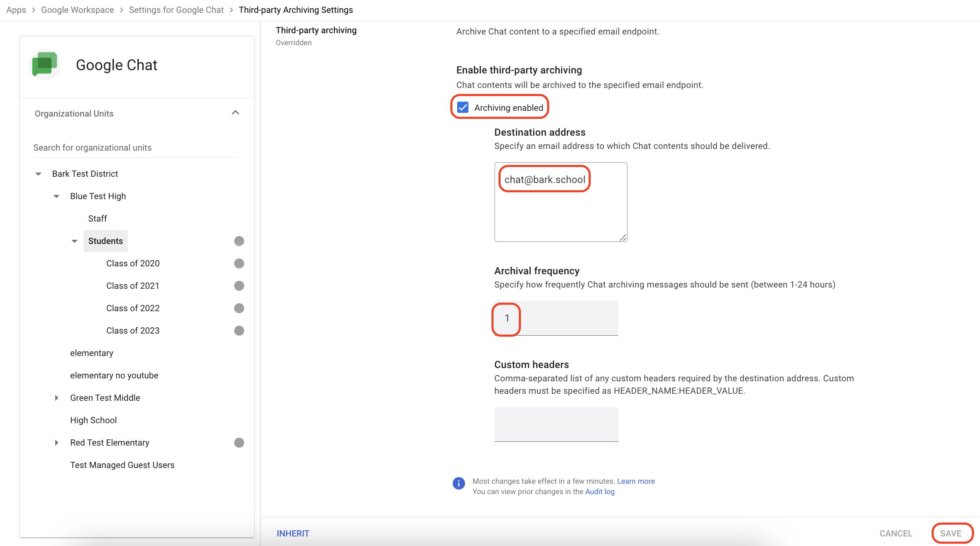
Task: Click the Learn more link
Action: [636, 481]
